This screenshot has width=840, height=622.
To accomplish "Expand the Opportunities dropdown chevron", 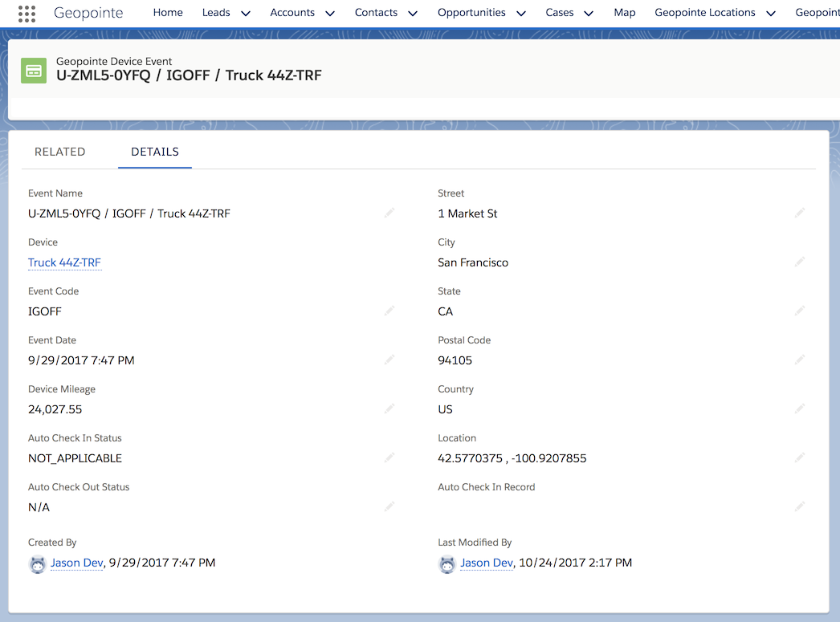I will pos(521,14).
